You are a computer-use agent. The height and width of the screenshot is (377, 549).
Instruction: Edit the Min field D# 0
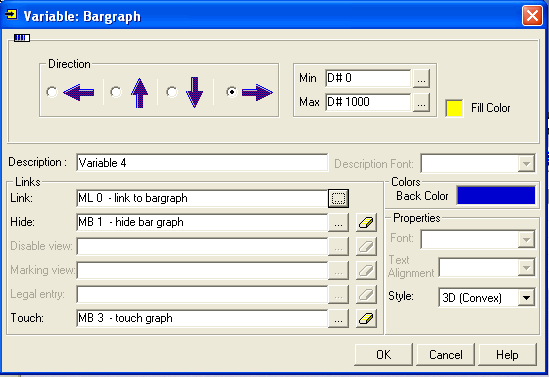click(368, 78)
